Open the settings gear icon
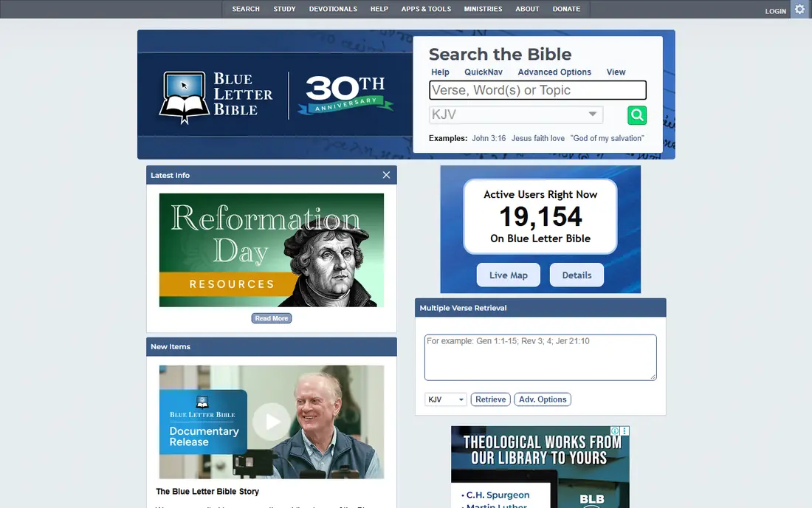Screen dimensions: 812x508 pos(799,10)
